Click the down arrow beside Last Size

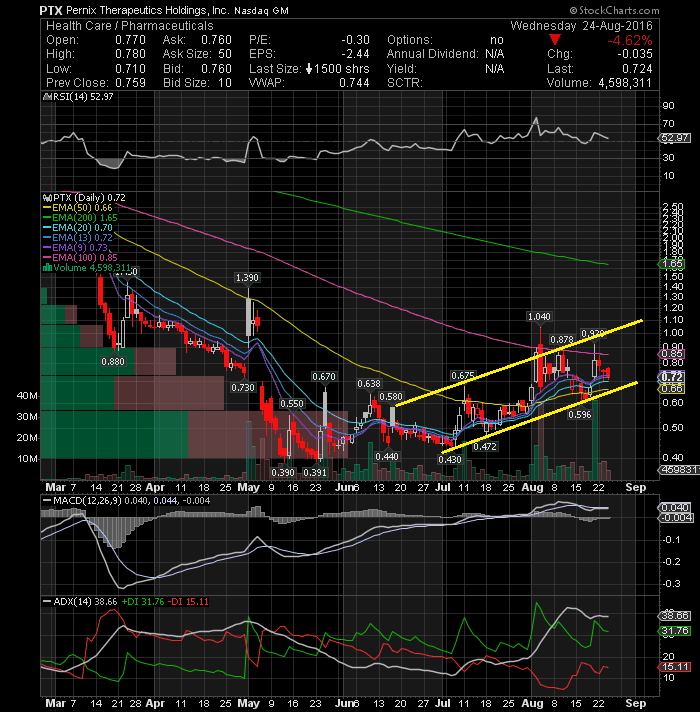tap(309, 69)
